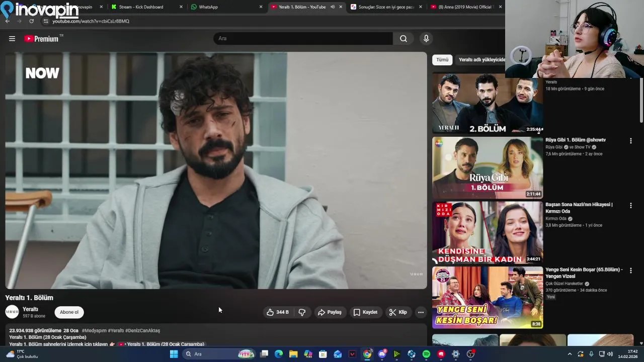644x362 pixels.
Task: Go forward with browser forward arrow
Action: pyautogui.click(x=19, y=21)
